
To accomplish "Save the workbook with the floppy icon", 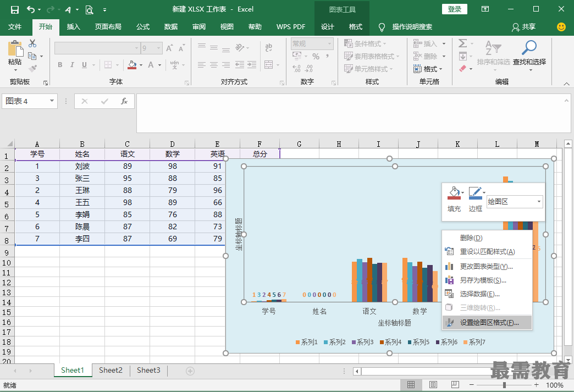I will point(15,9).
